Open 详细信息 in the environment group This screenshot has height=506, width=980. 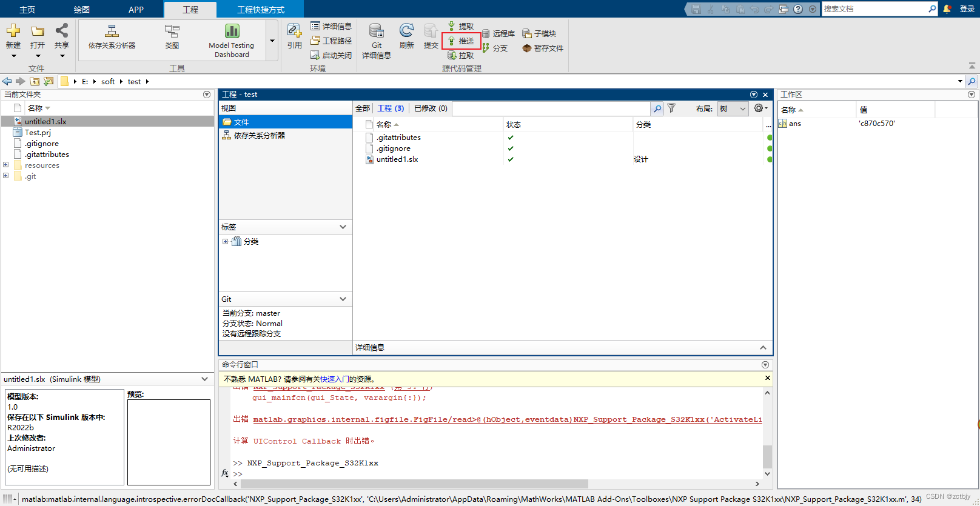[331, 26]
